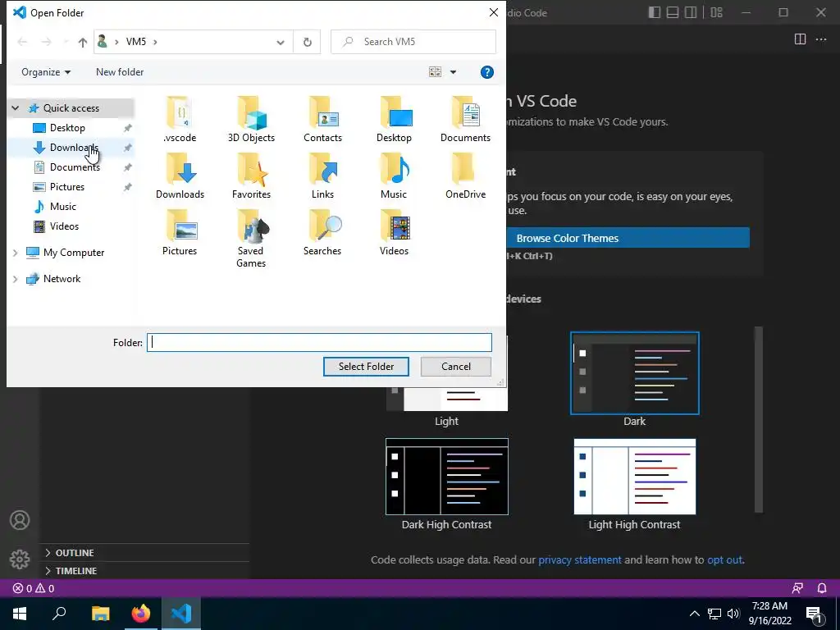Open the opt out link
Screen dimensions: 840x630
point(725,559)
